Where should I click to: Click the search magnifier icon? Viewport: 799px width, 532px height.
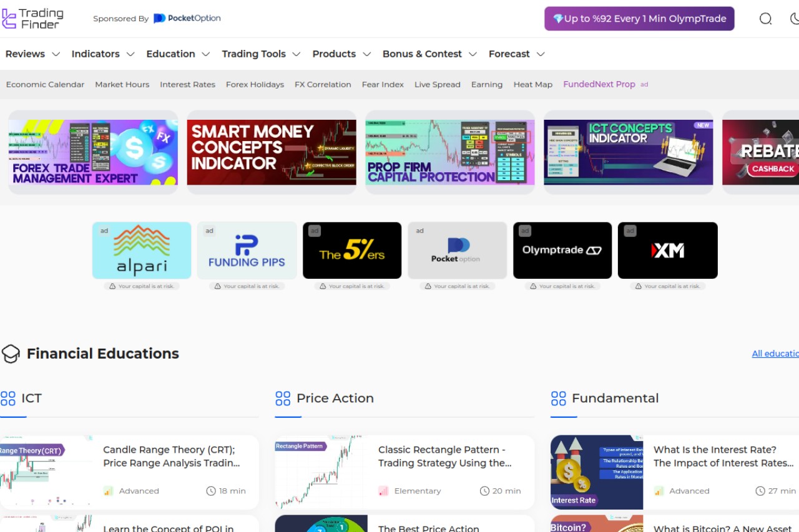tap(765, 19)
